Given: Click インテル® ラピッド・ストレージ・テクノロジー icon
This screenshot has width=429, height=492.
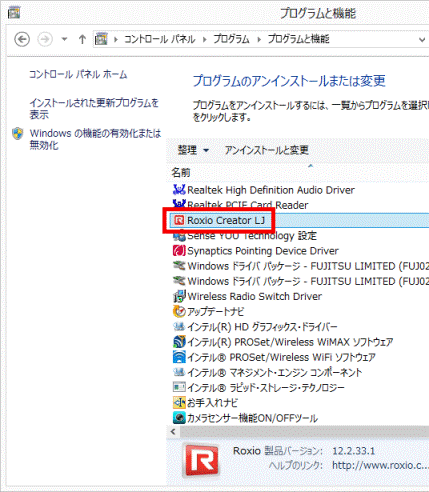Looking at the screenshot, I should (x=179, y=387).
